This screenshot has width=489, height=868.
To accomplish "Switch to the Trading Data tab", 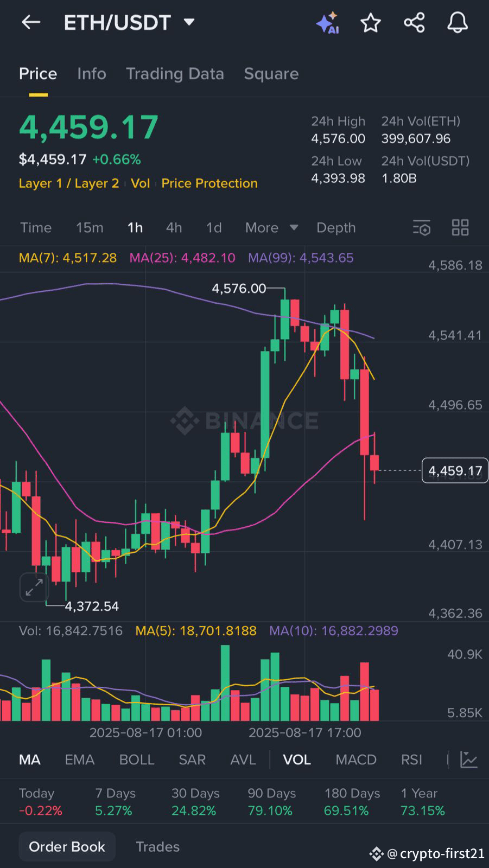I will [x=175, y=74].
